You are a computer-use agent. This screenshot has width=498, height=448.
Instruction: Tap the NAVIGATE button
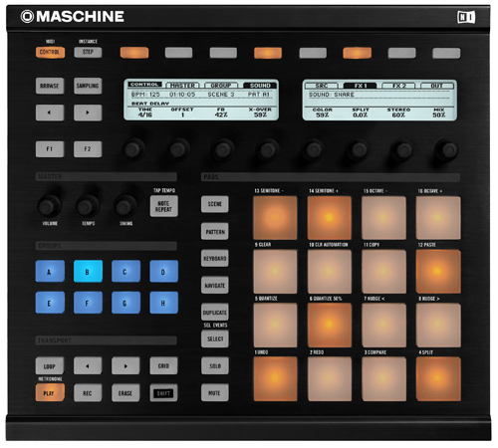click(x=215, y=285)
